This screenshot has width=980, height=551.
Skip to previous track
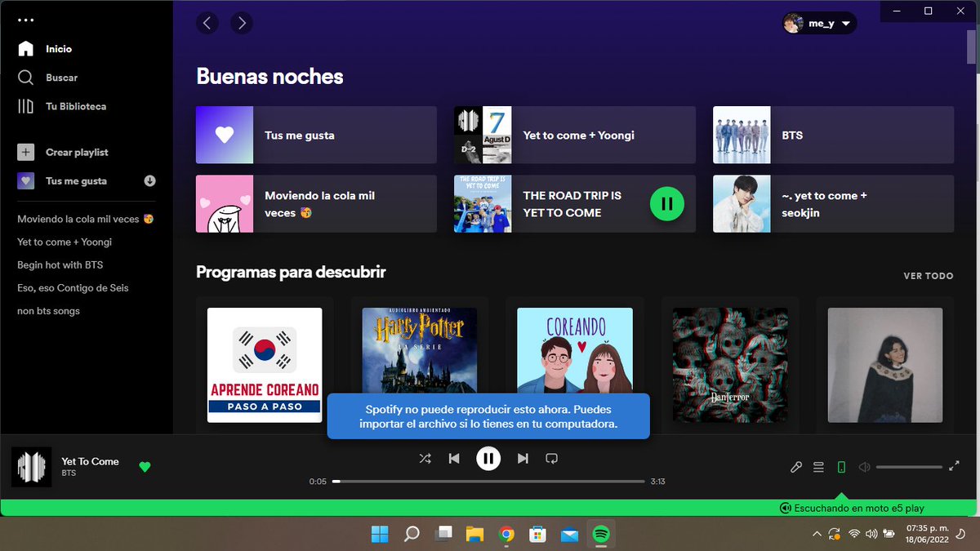coord(454,459)
